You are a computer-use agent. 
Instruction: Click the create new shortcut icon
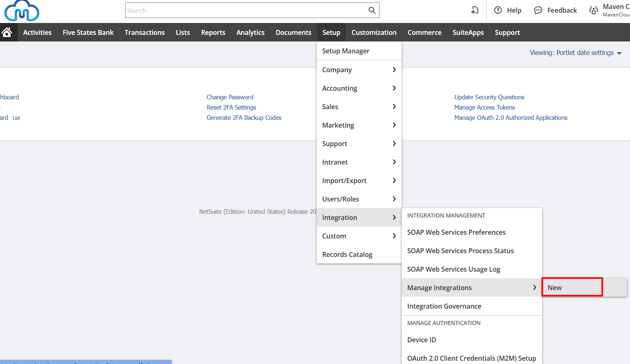click(x=475, y=10)
